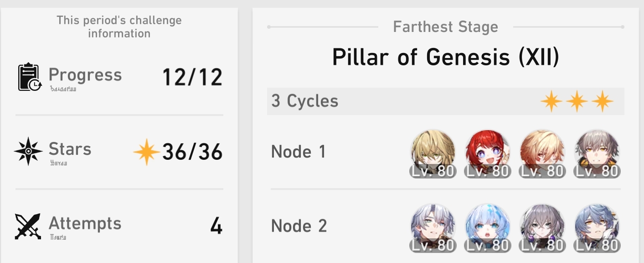Select the gray-haired third character in Node 2
Viewport: 644px width, 263px height.
tap(542, 228)
